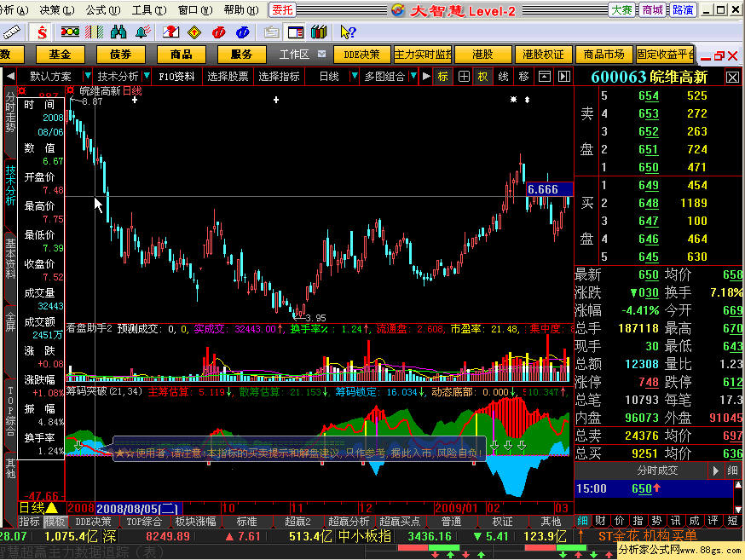745x560 pixels.
Task: Click the grayed-out copy window icon
Action: (x=271, y=32)
